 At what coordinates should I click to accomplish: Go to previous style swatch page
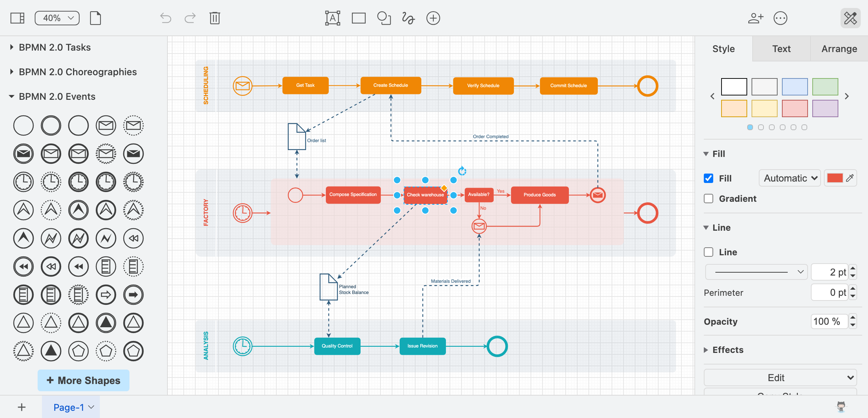[712, 97]
